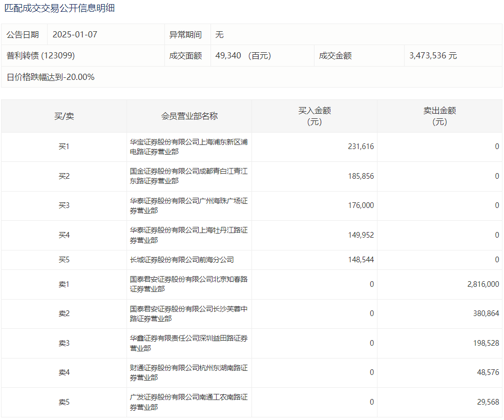Click the 会员营业部名称 column header

189,116
